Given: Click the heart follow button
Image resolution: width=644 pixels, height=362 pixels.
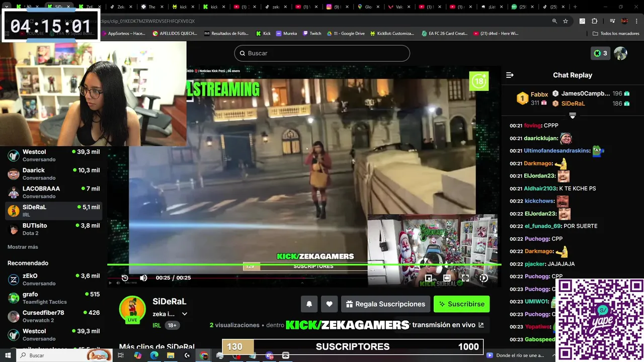Looking at the screenshot, I should 329,304.
